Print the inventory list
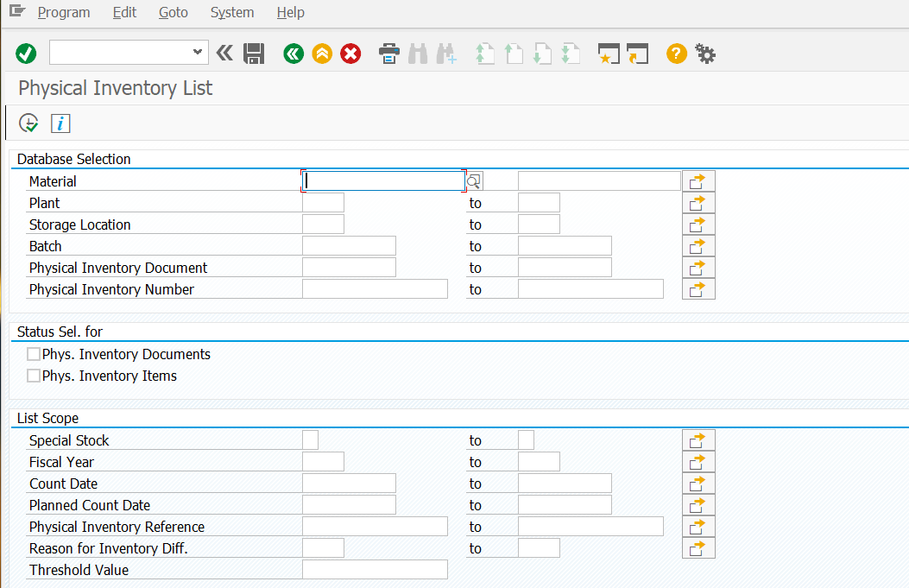Viewport: 909px width, 588px height. [x=388, y=54]
